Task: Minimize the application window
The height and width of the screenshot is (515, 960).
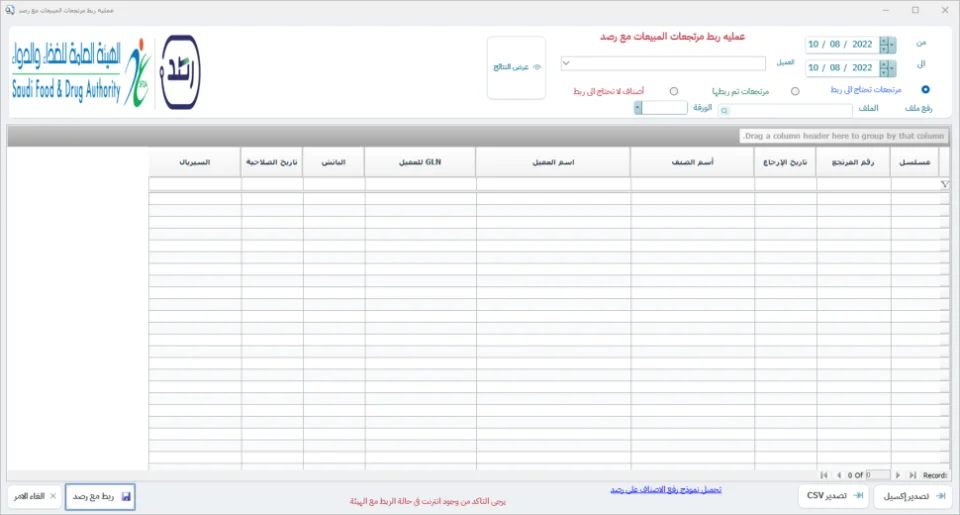Action: (886, 10)
